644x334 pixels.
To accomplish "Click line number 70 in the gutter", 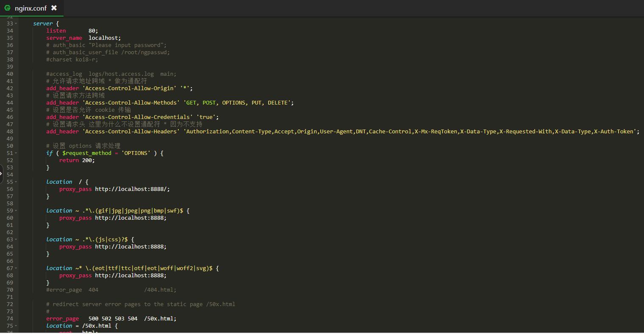I will [10, 290].
